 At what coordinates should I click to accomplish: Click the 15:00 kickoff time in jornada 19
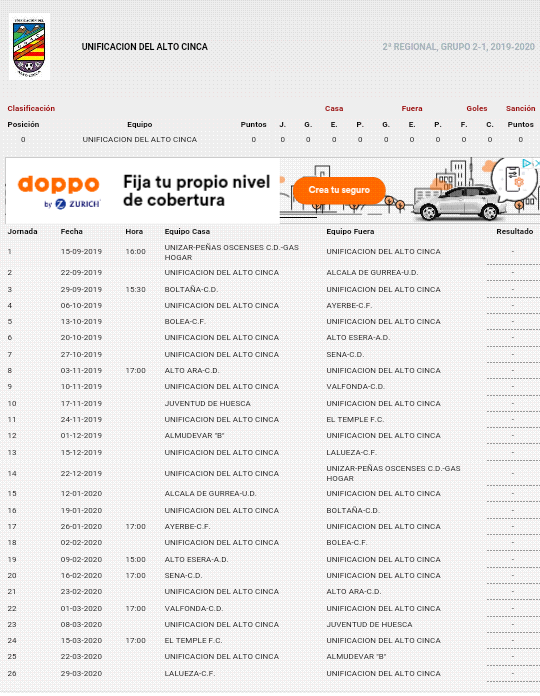[135, 560]
